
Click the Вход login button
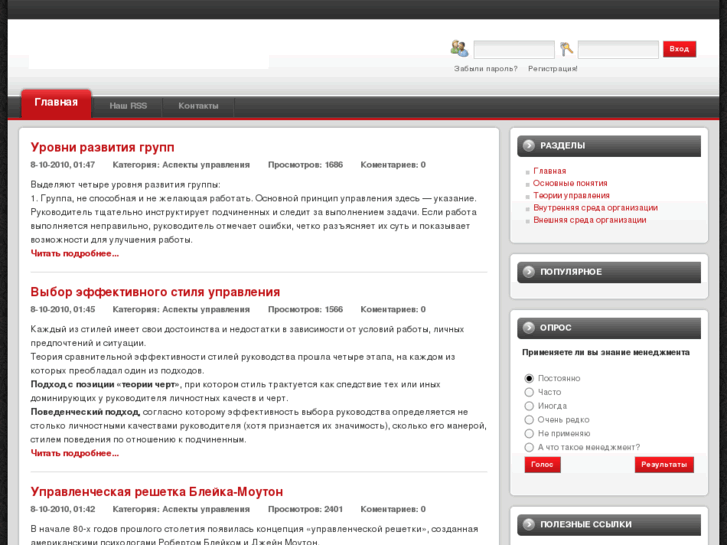pyautogui.click(x=679, y=49)
